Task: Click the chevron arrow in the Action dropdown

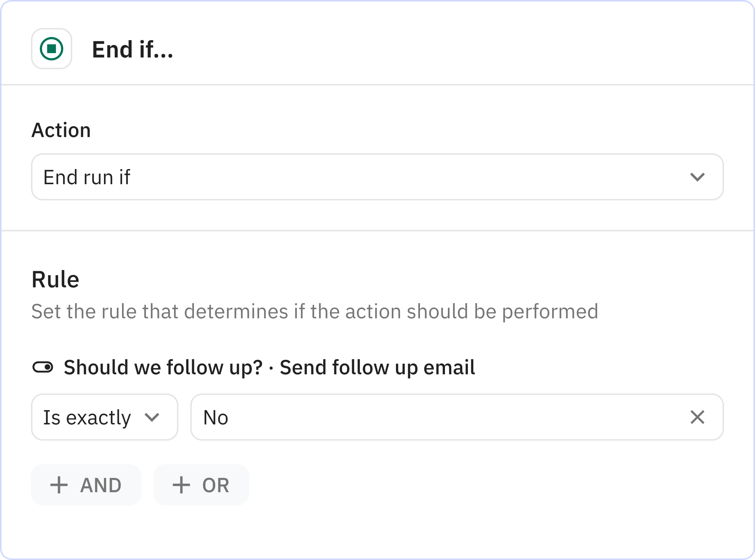Action: click(x=697, y=177)
